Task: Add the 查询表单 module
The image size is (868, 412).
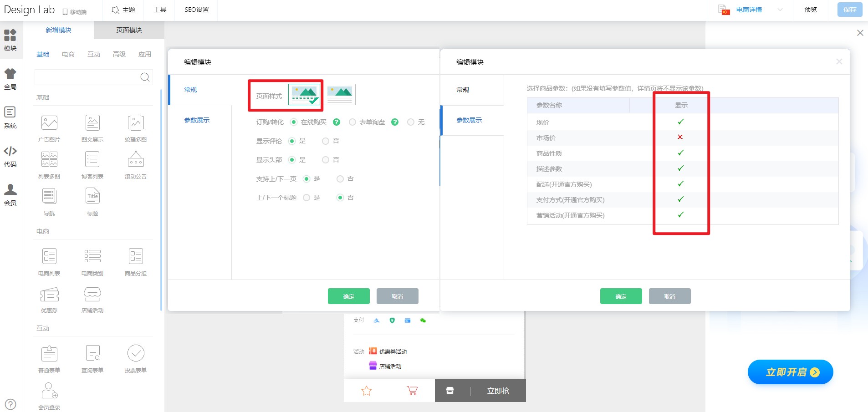Action: click(x=92, y=359)
